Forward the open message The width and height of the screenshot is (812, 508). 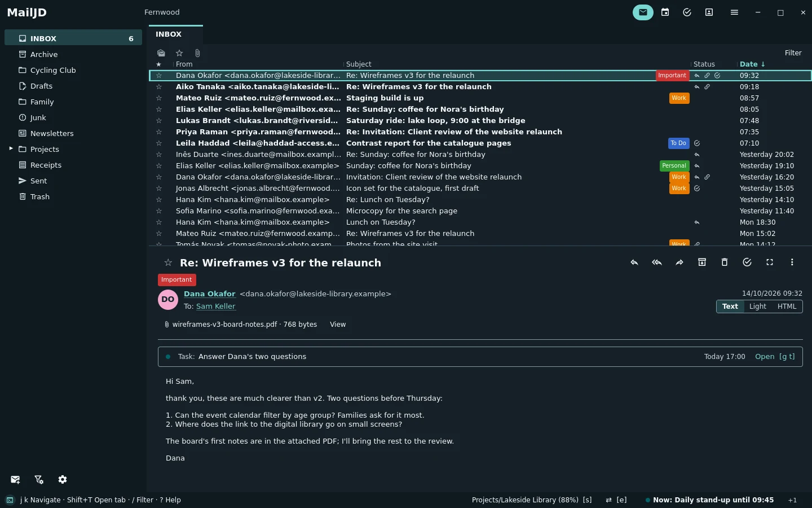679,262
